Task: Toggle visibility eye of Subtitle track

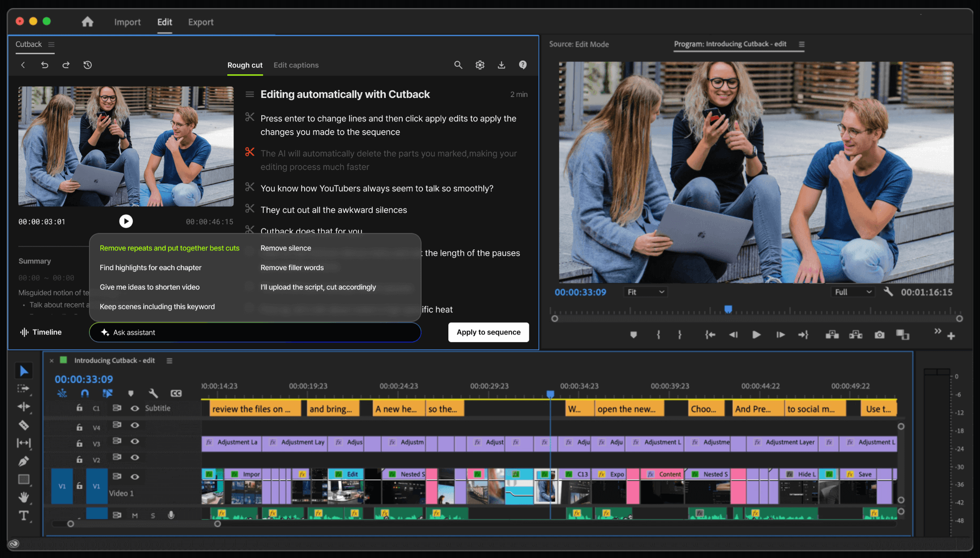Action: click(135, 408)
